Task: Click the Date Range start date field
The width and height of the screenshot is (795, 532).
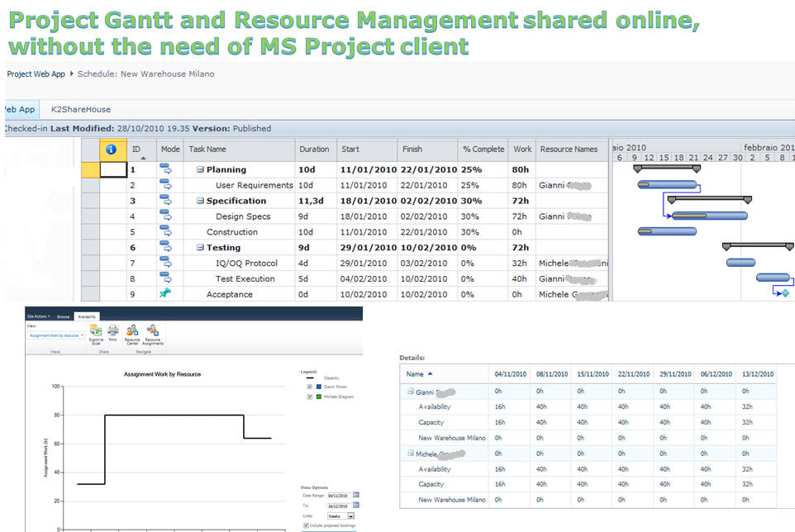Action: pyautogui.click(x=339, y=496)
